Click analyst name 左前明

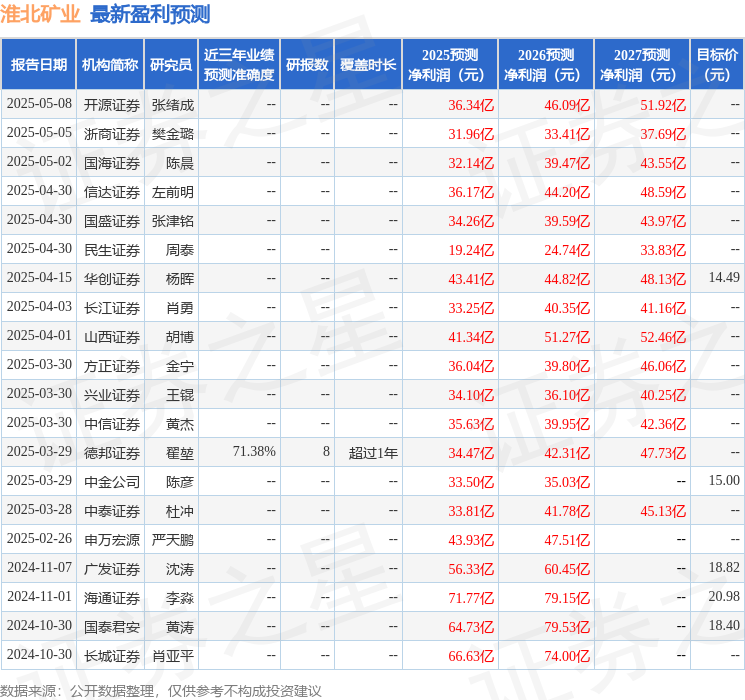point(173,192)
